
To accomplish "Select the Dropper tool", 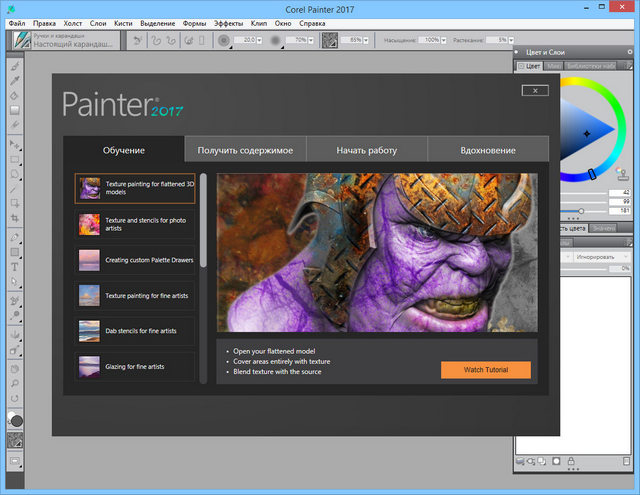I will (15, 81).
